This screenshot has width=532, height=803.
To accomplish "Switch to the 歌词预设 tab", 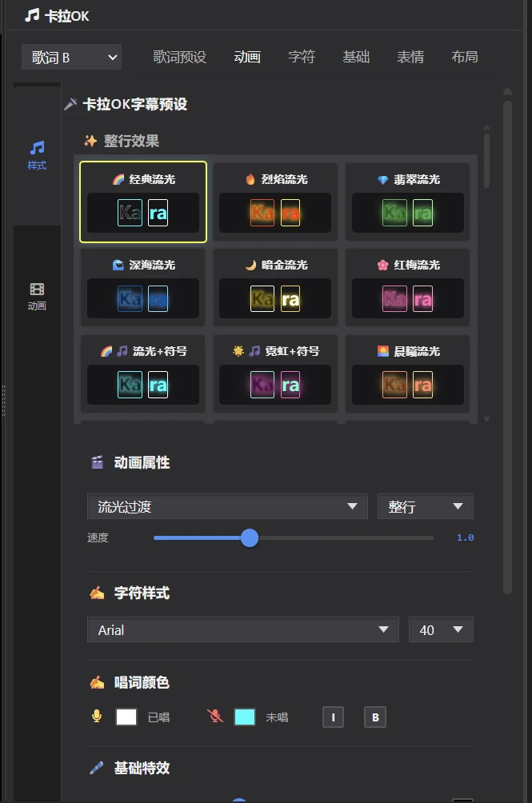I will (x=180, y=57).
